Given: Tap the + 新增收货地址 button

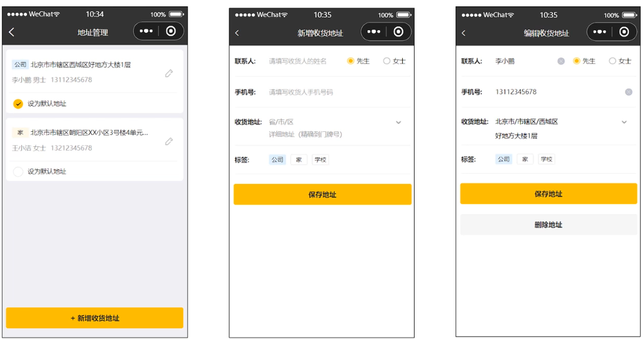Looking at the screenshot, I should click(x=94, y=318).
